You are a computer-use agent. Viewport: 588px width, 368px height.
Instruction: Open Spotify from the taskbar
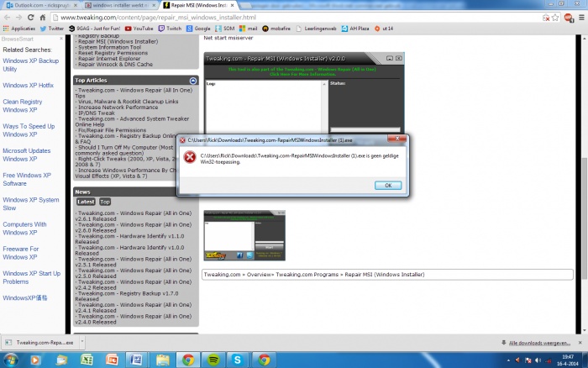point(213,360)
